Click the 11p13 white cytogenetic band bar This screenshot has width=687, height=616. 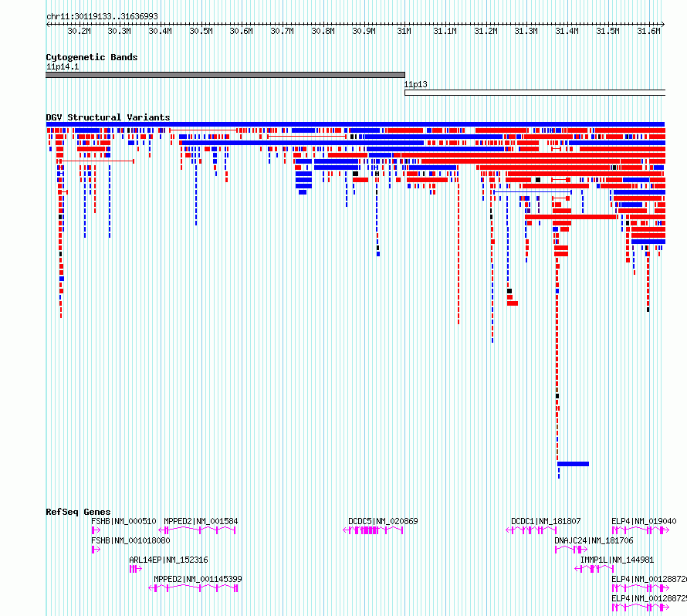pos(535,93)
